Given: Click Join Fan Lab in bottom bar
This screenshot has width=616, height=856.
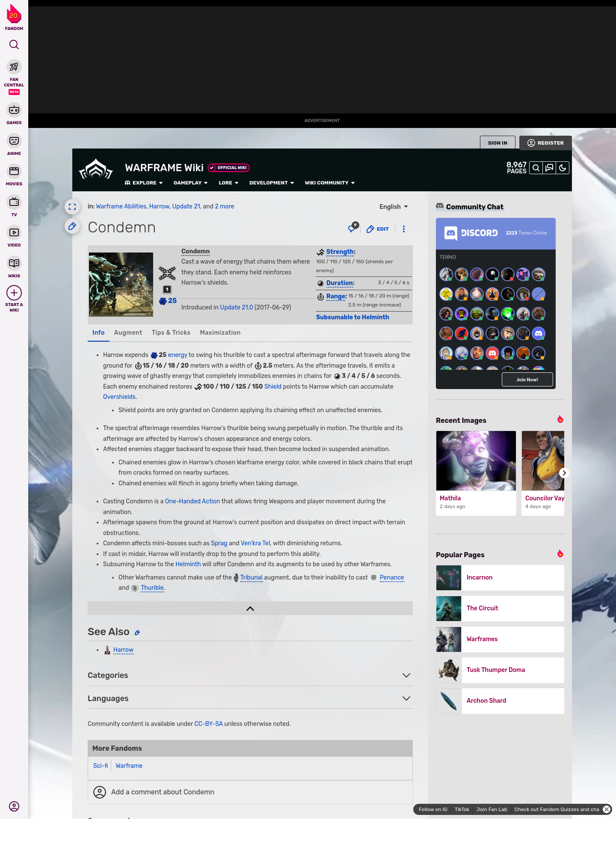Looking at the screenshot, I should click(492, 809).
